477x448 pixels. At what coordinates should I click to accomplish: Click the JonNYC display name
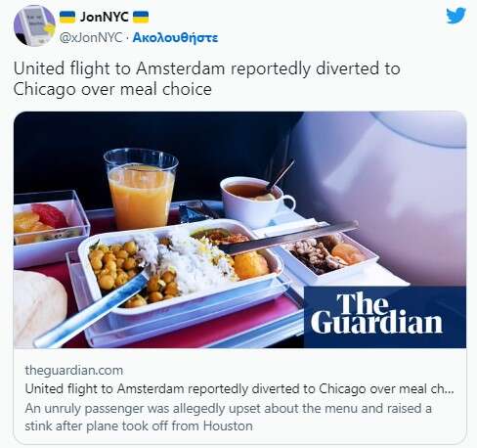pyautogui.click(x=104, y=17)
